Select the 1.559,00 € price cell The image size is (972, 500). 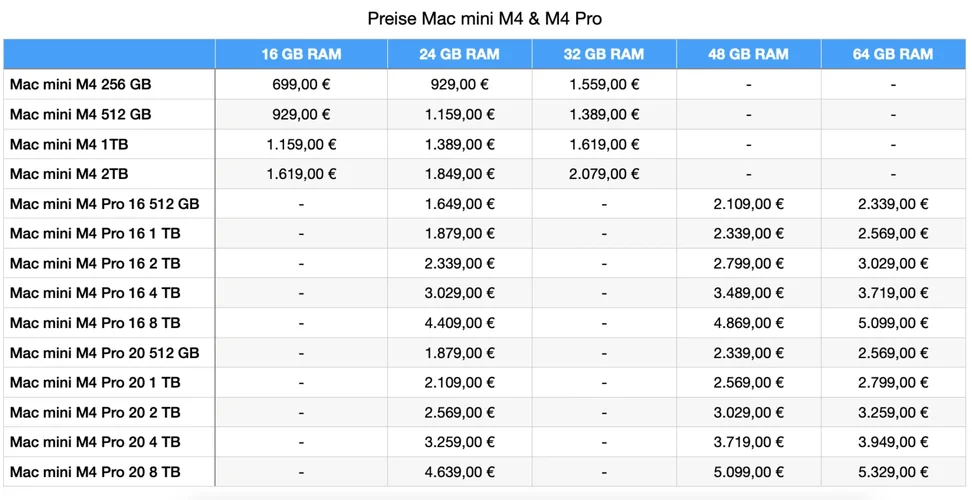coord(604,85)
